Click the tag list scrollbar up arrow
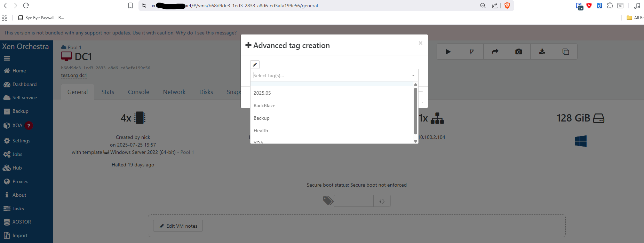The width and height of the screenshot is (644, 243). (x=415, y=85)
